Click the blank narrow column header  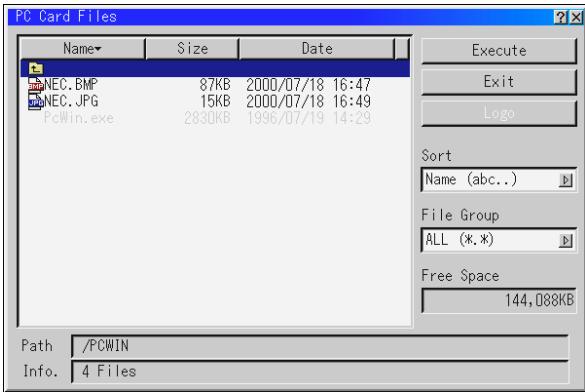click(402, 48)
